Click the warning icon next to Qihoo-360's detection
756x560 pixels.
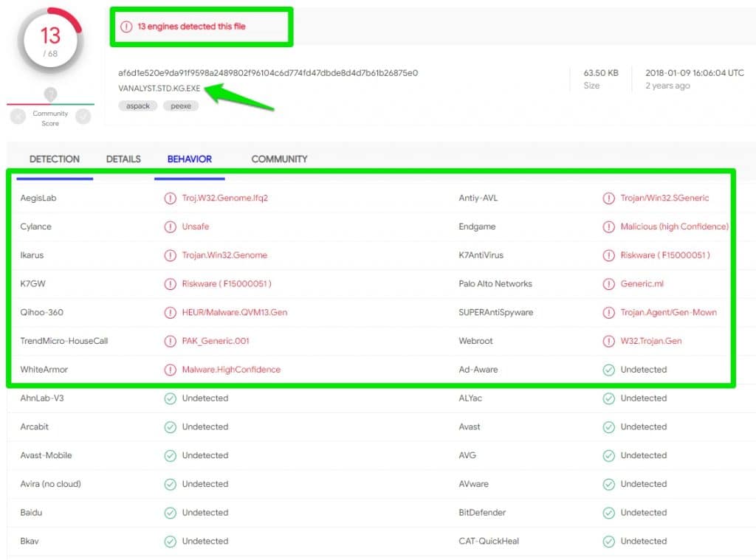(x=171, y=312)
